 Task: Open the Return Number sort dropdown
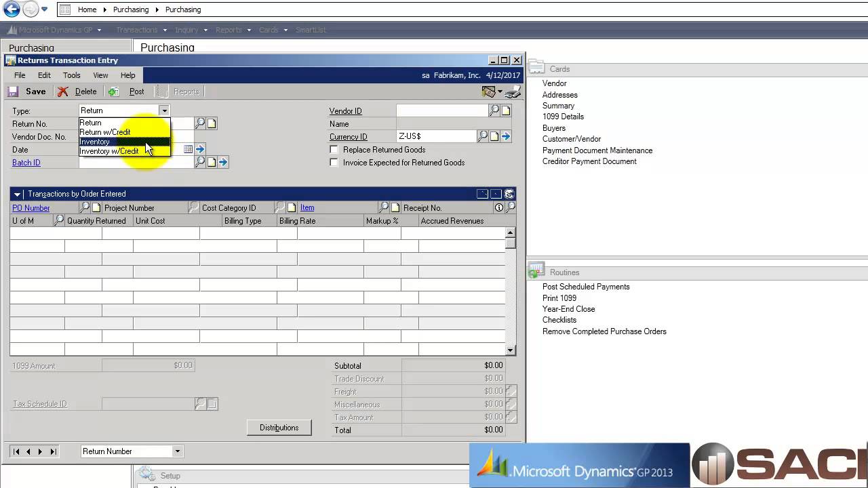[178, 451]
